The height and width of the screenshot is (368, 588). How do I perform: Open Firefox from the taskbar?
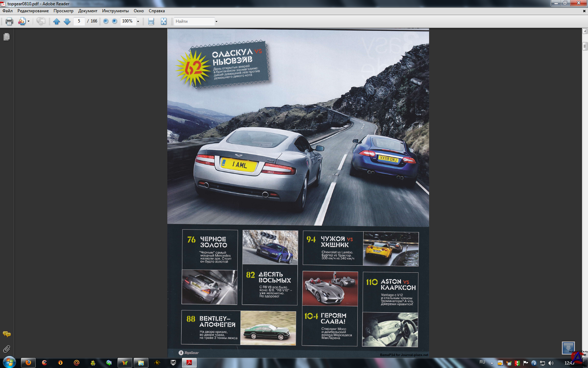(x=28, y=363)
